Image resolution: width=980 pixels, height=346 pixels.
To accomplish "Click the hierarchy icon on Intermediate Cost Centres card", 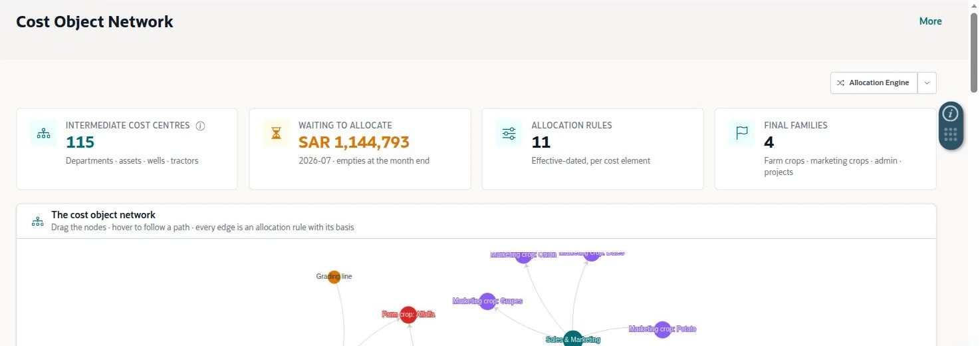I will [43, 133].
